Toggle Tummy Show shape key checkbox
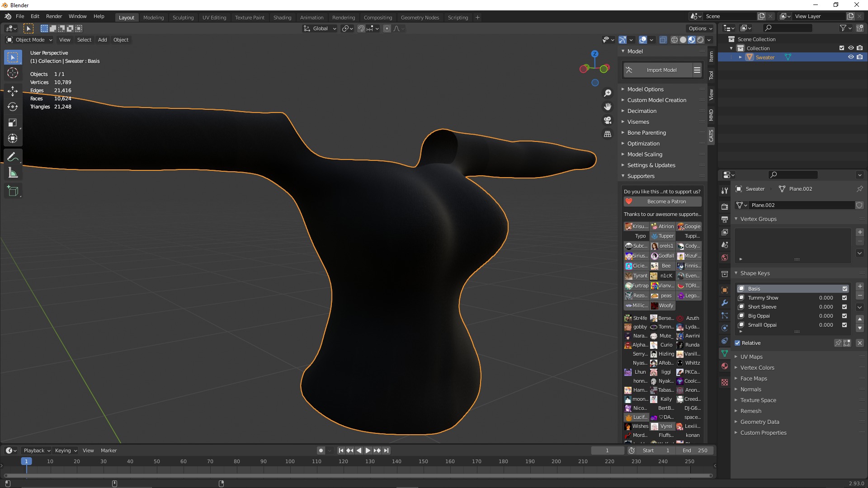The image size is (868, 488). click(x=844, y=298)
